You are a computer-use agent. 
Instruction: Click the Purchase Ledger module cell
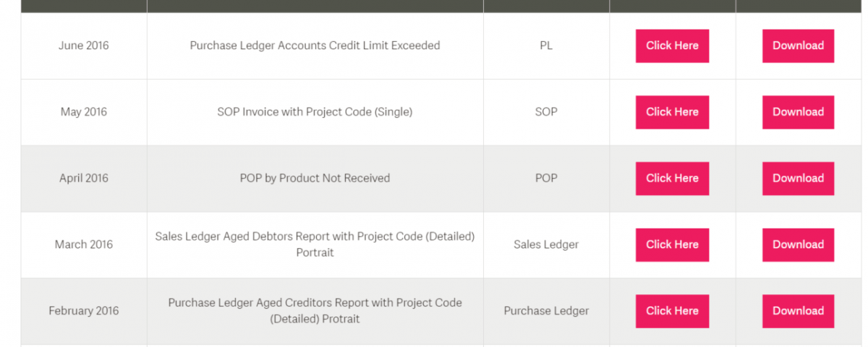pyautogui.click(x=546, y=311)
